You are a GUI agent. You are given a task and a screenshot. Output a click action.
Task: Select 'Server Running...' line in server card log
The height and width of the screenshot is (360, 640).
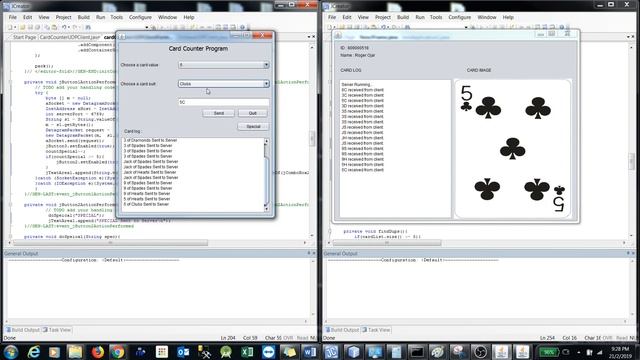pyautogui.click(x=356, y=84)
